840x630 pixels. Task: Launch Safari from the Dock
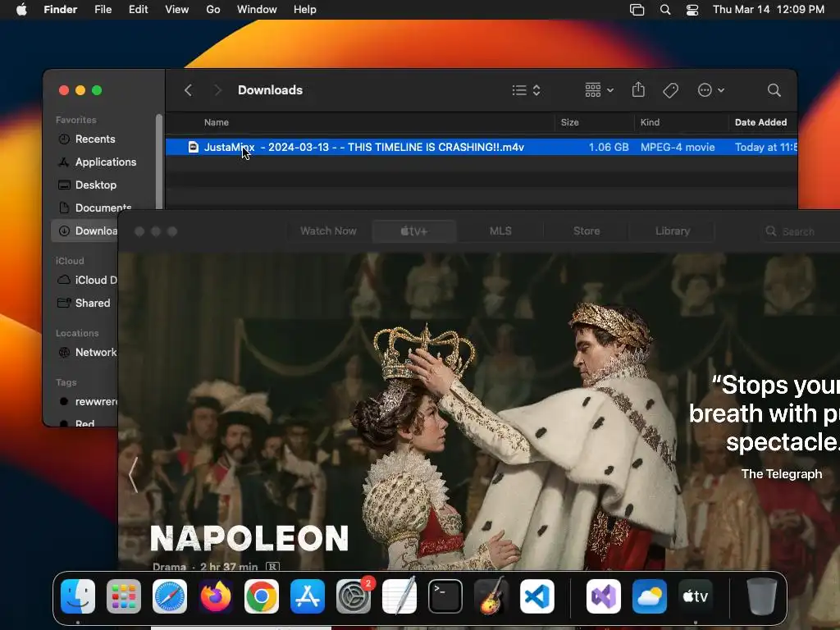click(170, 596)
